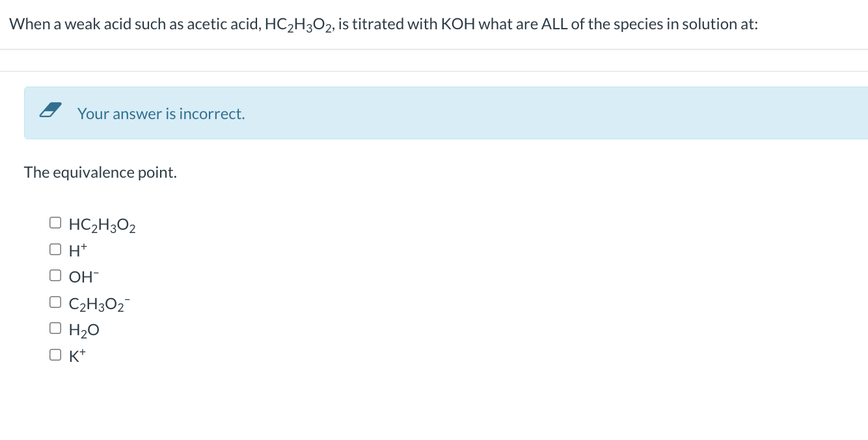The image size is (868, 440).
Task: Click the HC2H3O2 answer label
Action: [102, 224]
